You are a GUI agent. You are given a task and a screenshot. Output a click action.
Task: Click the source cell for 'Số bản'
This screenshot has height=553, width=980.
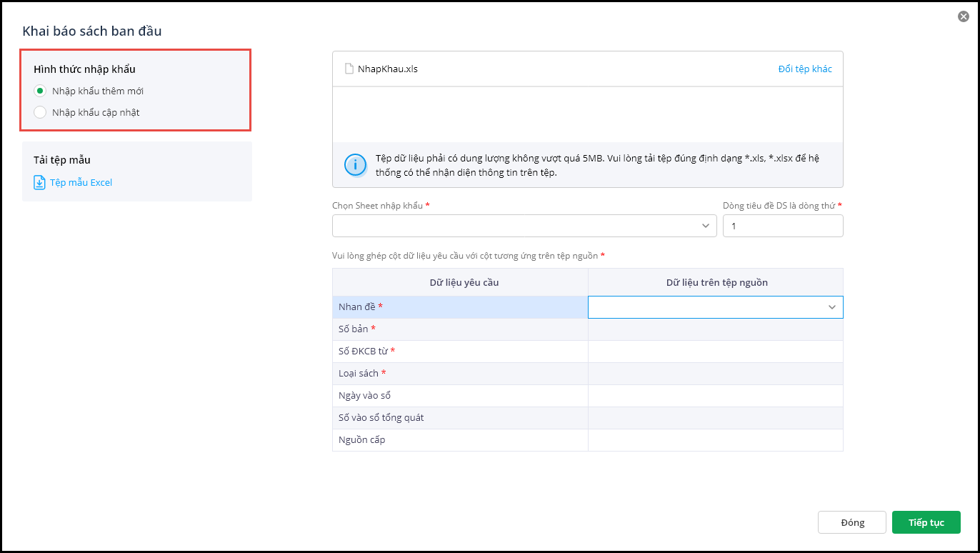click(715, 329)
